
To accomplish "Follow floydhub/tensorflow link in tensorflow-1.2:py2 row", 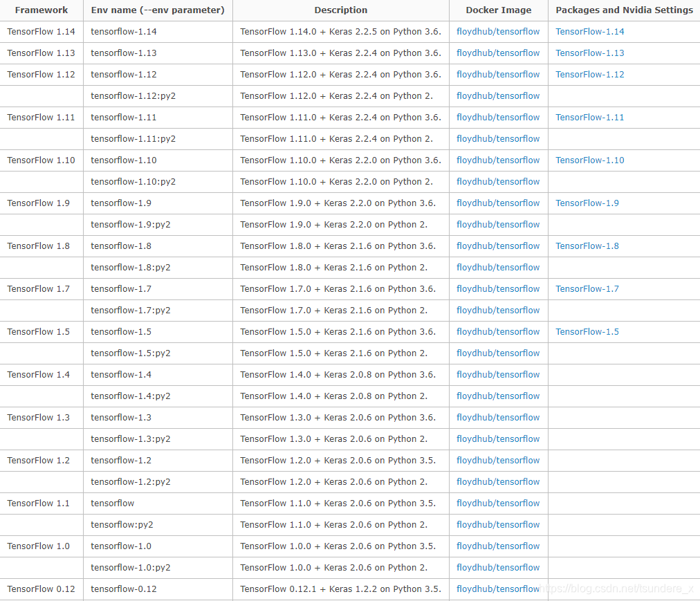I will pyautogui.click(x=498, y=482).
